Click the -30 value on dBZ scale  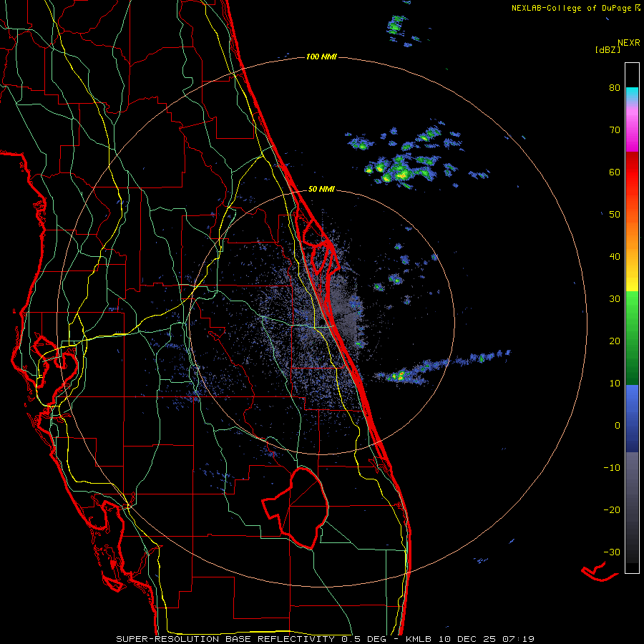[612, 552]
